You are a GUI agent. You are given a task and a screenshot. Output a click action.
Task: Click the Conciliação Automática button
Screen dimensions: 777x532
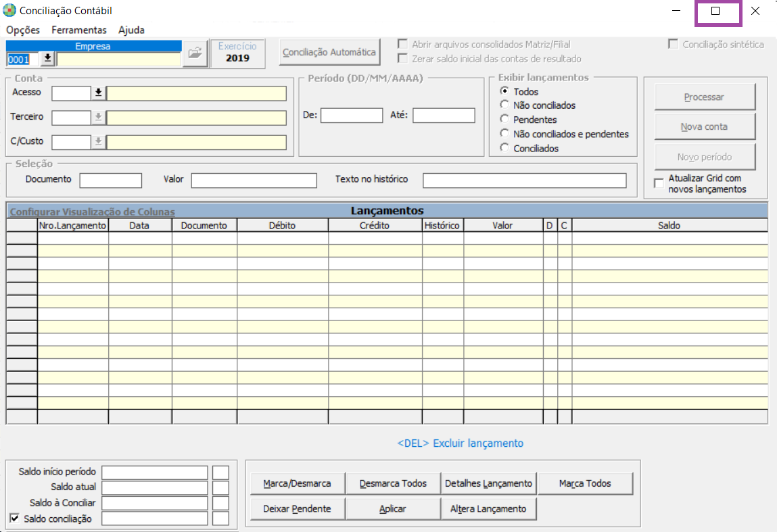[329, 52]
